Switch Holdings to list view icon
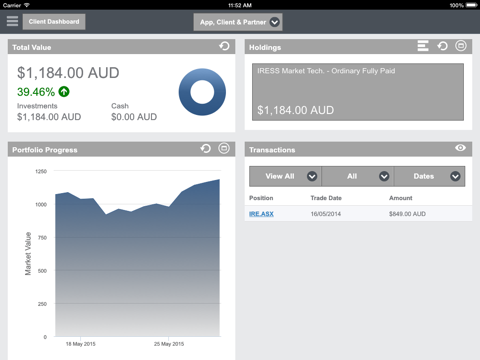The height and width of the screenshot is (360, 480). (423, 46)
